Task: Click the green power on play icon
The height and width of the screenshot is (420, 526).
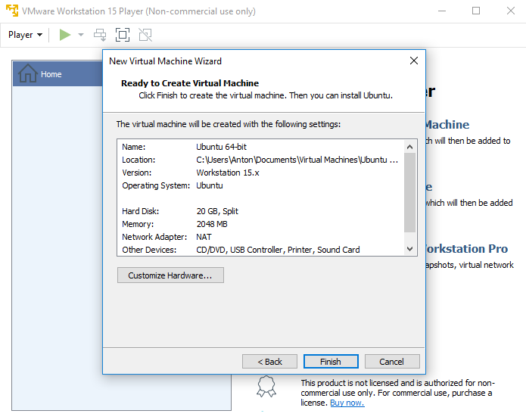Action: tap(65, 35)
